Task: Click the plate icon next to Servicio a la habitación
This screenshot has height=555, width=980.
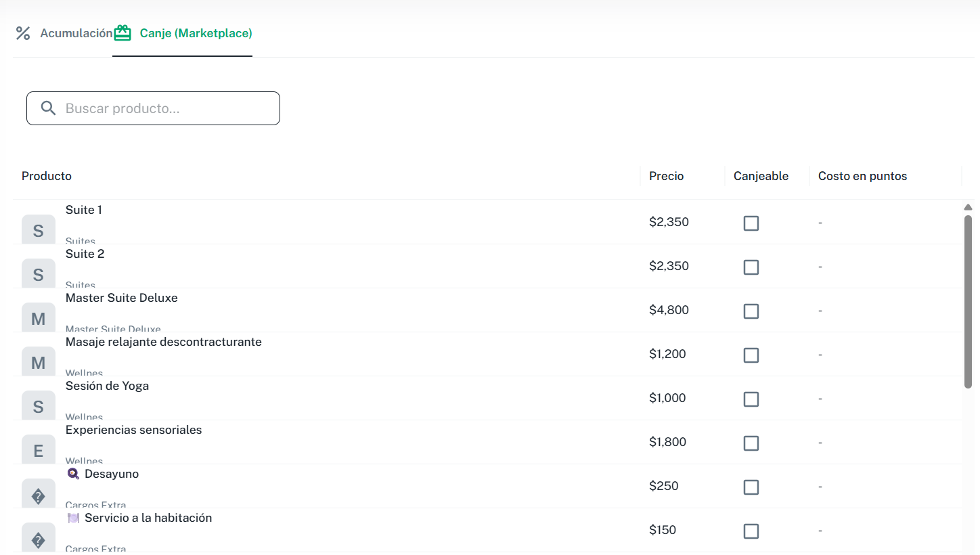Action: pos(73,518)
